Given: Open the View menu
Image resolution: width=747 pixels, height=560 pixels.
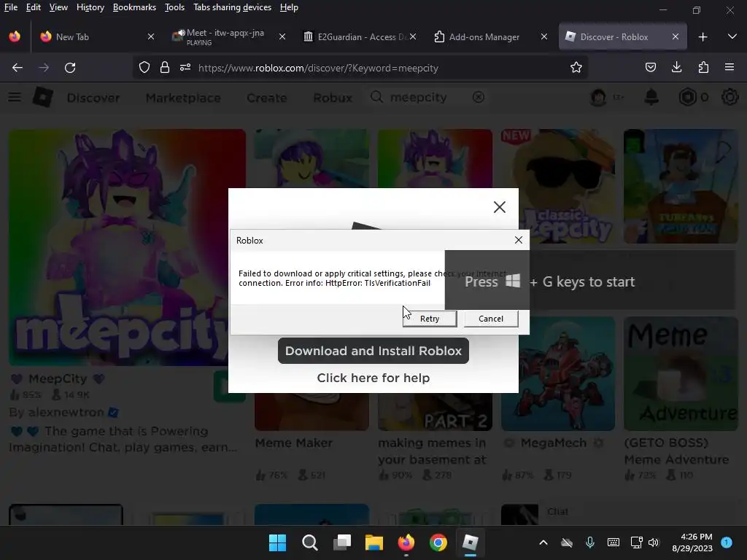Looking at the screenshot, I should click(58, 7).
